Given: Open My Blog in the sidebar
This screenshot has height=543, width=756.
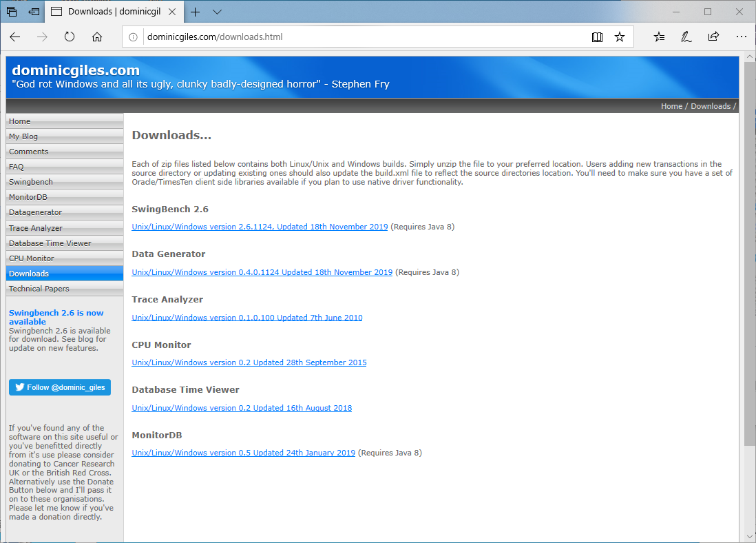Looking at the screenshot, I should [65, 136].
